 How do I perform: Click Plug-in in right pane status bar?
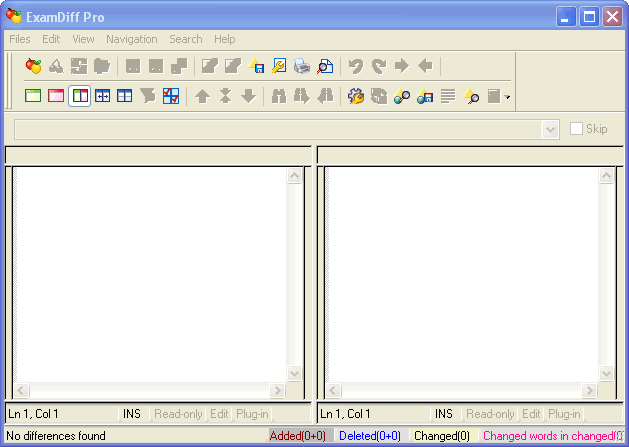564,414
